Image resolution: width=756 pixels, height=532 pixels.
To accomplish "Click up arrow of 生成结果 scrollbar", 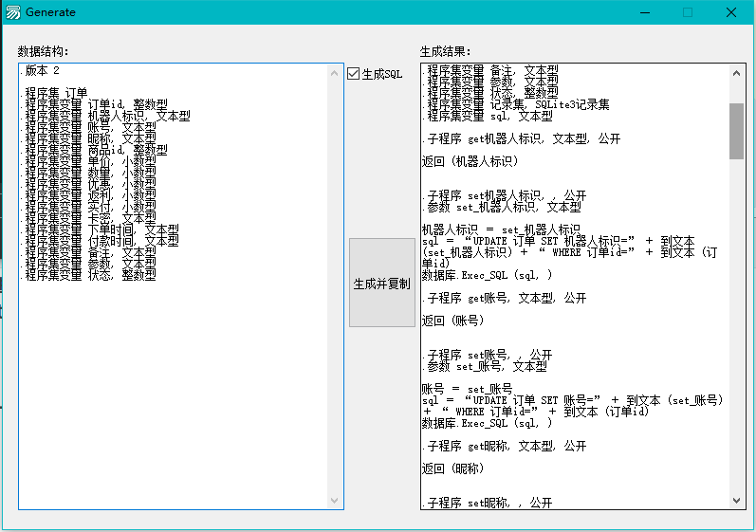I will click(737, 72).
